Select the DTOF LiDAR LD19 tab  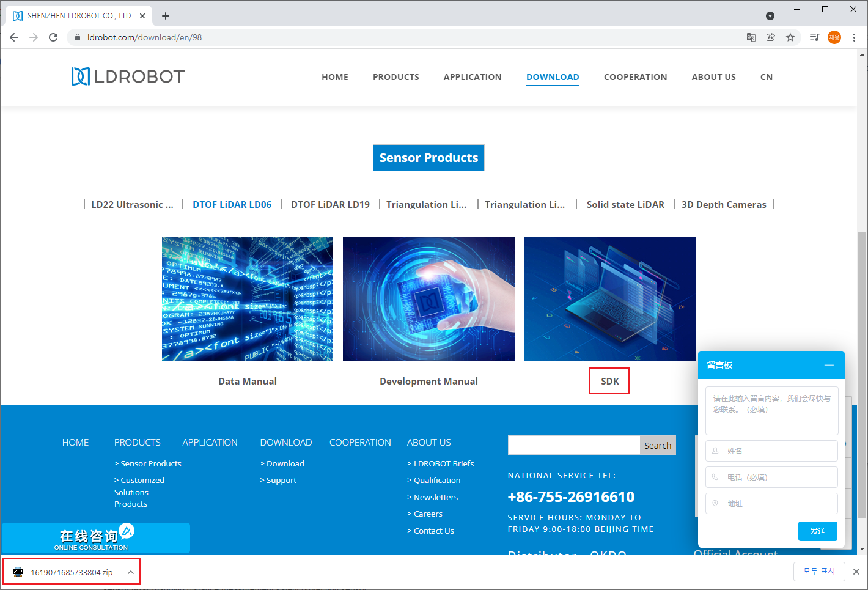point(330,205)
